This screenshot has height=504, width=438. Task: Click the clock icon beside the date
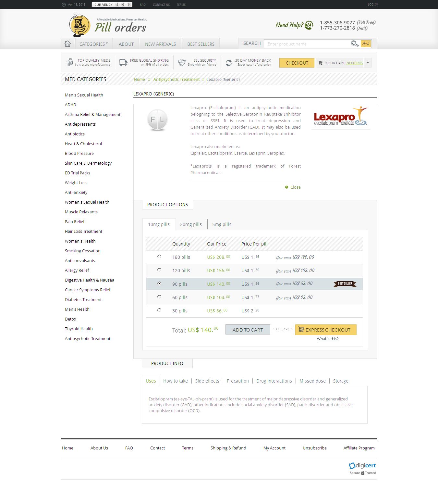click(x=64, y=5)
